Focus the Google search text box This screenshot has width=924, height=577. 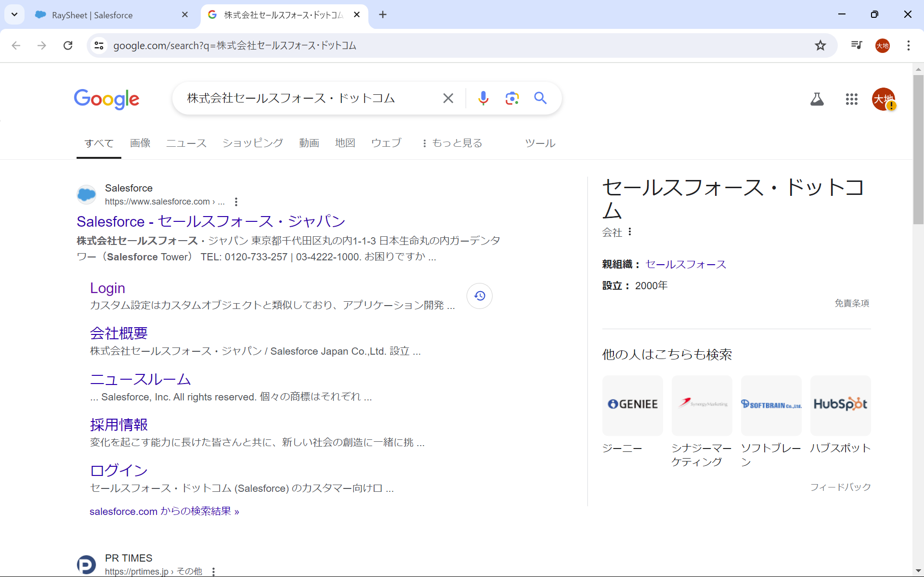tap(308, 98)
